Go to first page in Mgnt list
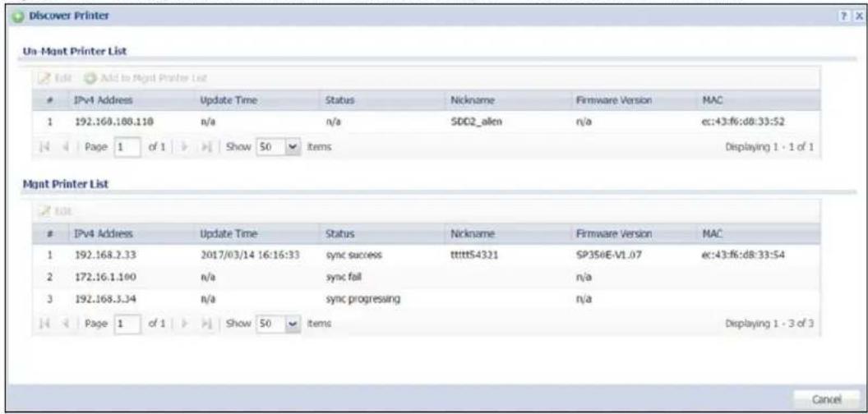This screenshot has width=868, height=414. tap(45, 322)
